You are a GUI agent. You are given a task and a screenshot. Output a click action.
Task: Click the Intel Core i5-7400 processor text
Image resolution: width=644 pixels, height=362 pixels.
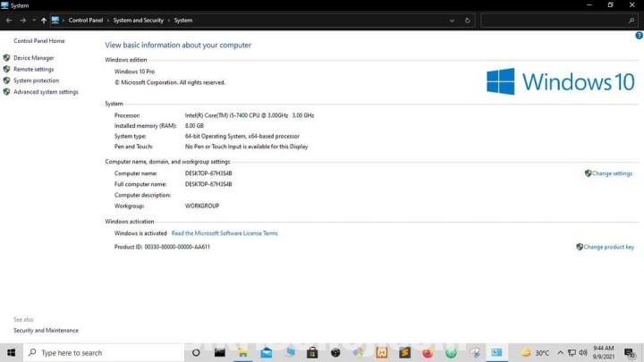click(250, 115)
